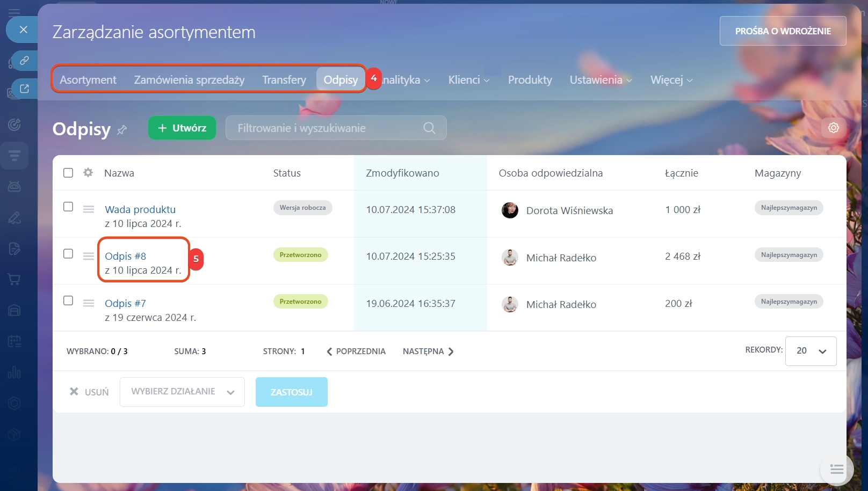Click Michał Radełko's avatar in the Odpis #8 row
868x491 pixels.
pyautogui.click(x=510, y=258)
